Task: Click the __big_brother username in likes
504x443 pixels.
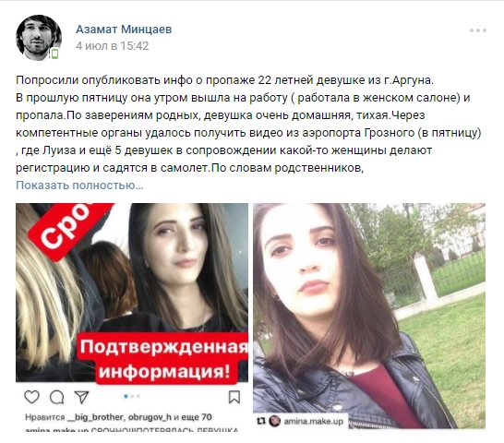Action: (95, 417)
